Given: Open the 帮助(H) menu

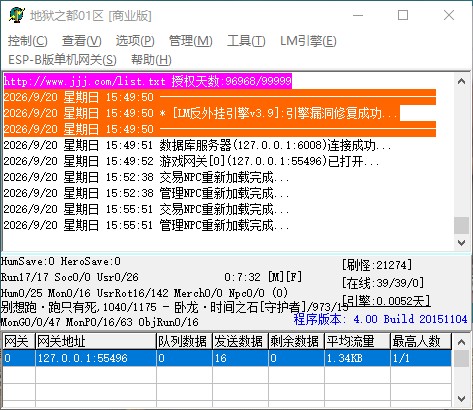Looking at the screenshot, I should [x=151, y=60].
